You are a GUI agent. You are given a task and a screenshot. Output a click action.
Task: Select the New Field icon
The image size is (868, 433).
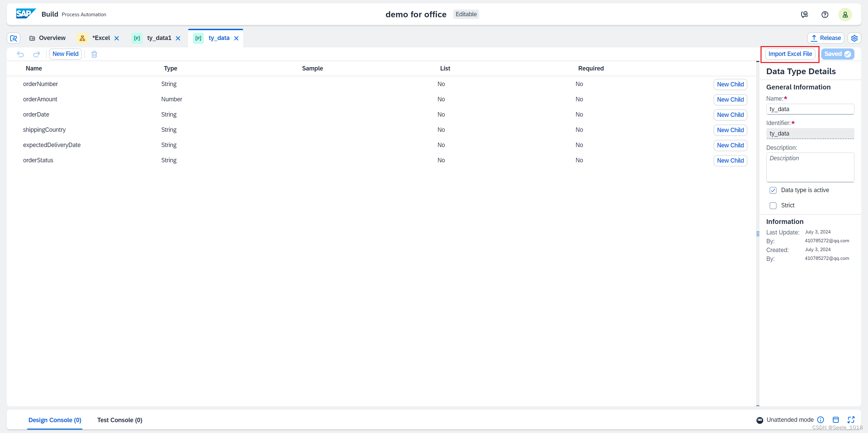click(x=64, y=53)
